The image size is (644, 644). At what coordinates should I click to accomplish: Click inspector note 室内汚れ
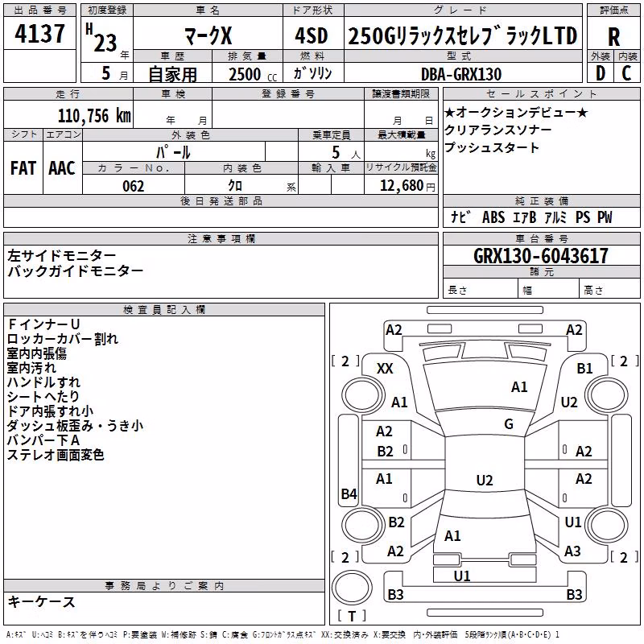click(31, 368)
